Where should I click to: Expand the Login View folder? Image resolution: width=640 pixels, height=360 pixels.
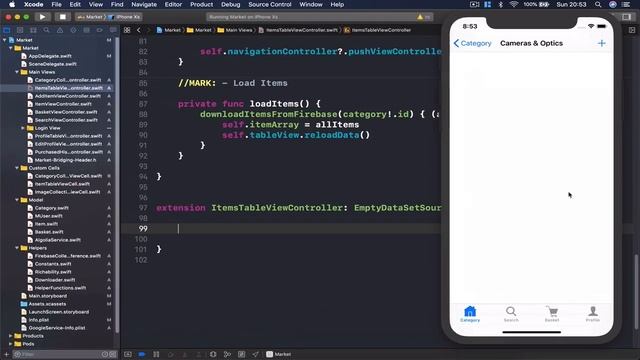pyautogui.click(x=23, y=128)
